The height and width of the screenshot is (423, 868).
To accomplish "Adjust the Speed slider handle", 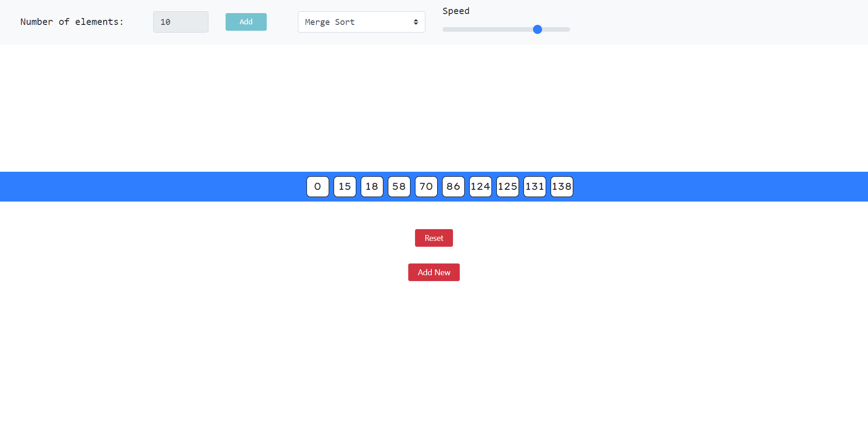I will pos(537,29).
